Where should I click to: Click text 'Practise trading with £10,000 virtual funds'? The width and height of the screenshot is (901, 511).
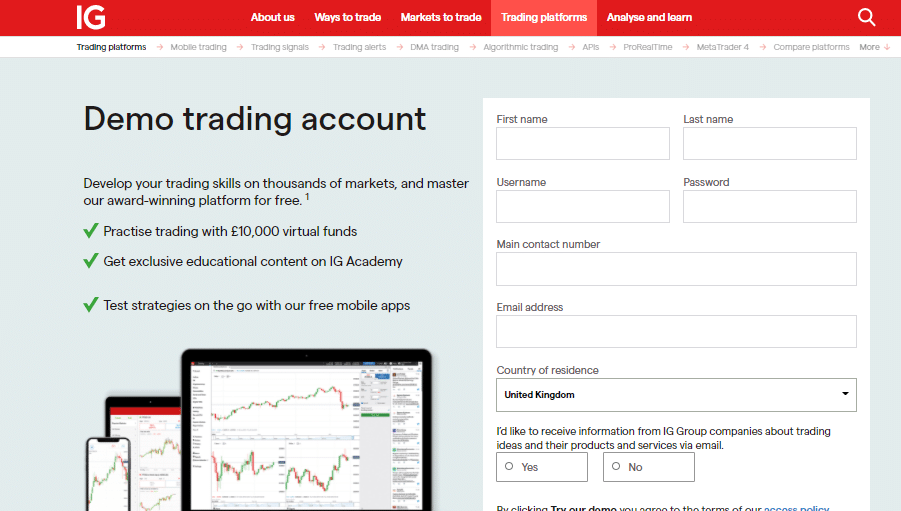pyautogui.click(x=230, y=231)
